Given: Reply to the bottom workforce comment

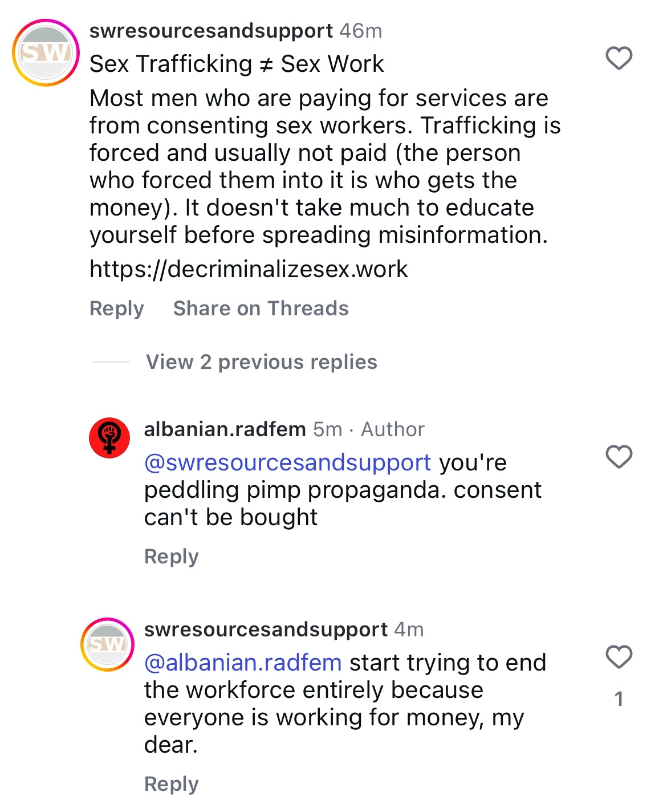Looking at the screenshot, I should [171, 783].
